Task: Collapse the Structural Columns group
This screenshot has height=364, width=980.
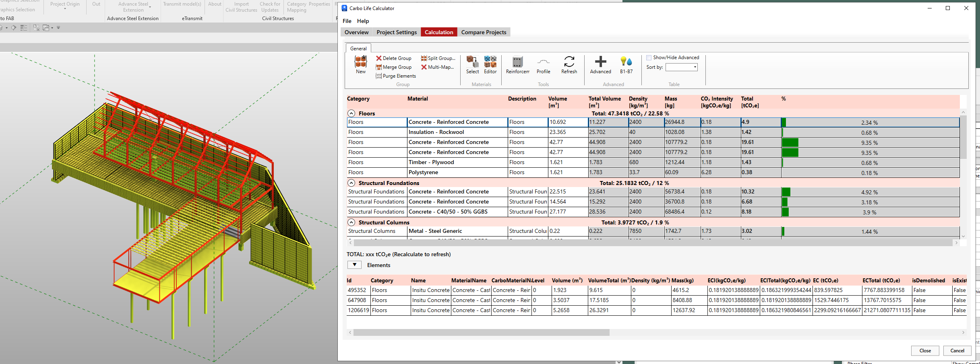Action: click(x=351, y=222)
